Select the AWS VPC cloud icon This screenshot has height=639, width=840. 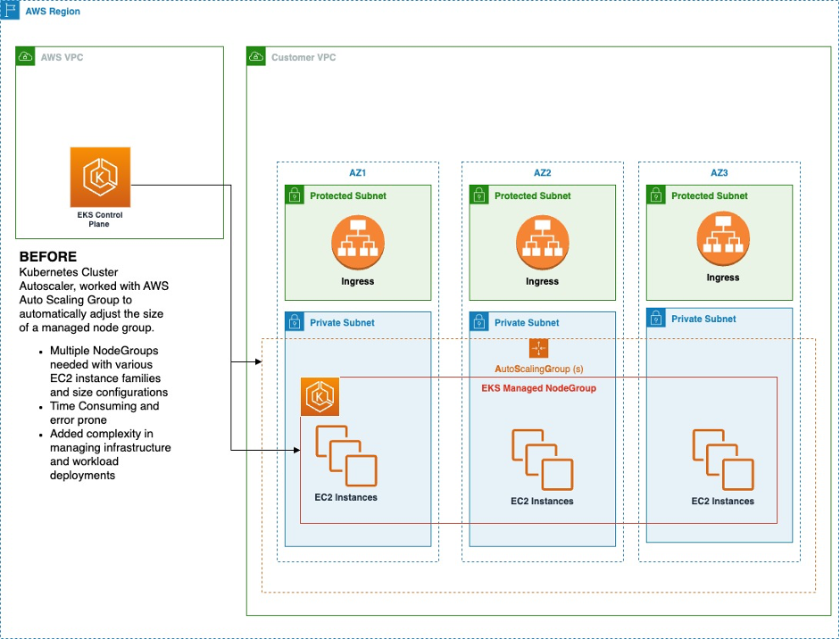tap(24, 56)
